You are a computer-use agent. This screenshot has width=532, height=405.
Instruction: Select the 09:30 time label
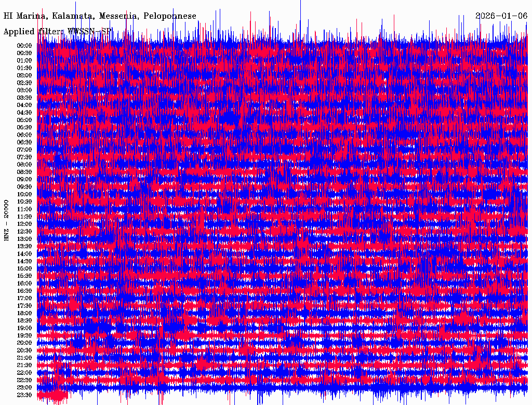pos(24,187)
